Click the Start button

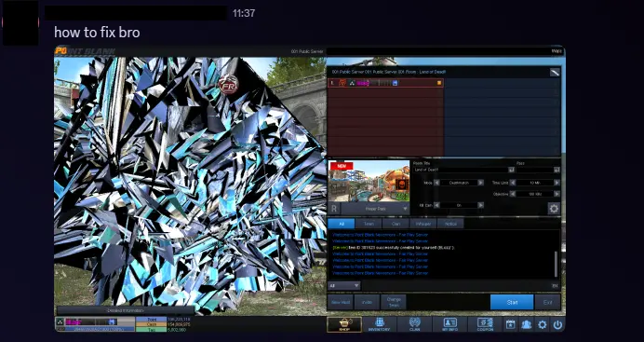(512, 302)
